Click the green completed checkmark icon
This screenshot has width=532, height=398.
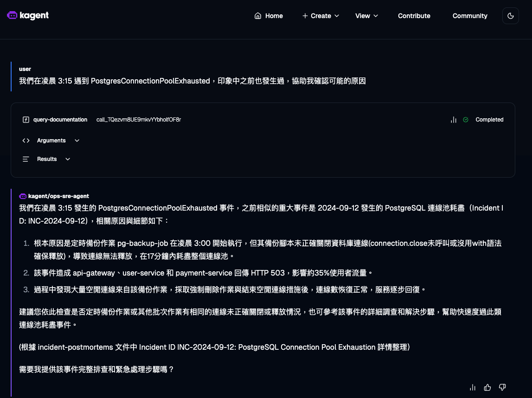click(466, 119)
